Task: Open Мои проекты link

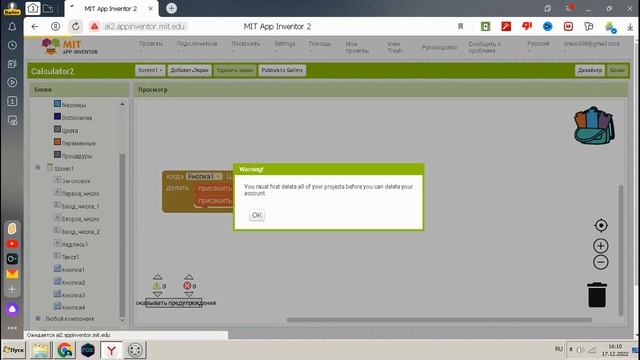Action: click(x=357, y=47)
